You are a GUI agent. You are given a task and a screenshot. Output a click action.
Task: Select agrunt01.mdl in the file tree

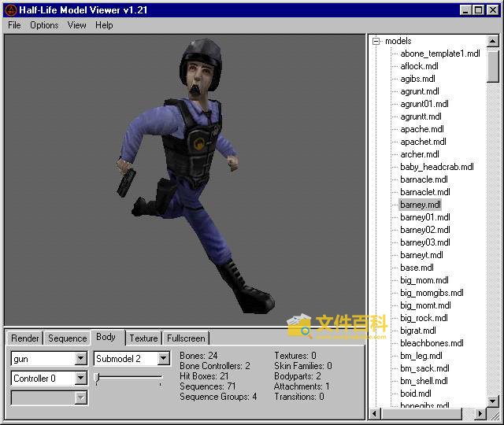[x=424, y=104]
